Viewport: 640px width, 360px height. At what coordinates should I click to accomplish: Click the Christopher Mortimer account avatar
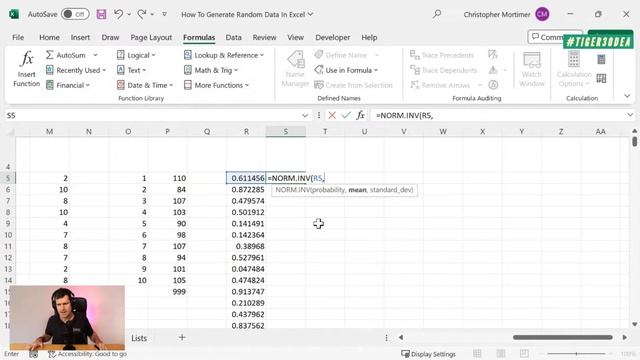point(542,14)
